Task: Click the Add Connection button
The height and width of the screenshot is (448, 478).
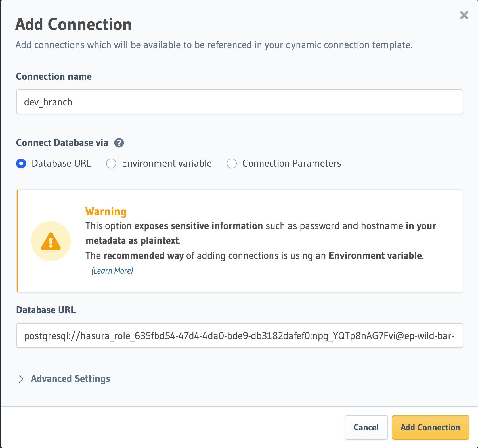Action: click(430, 427)
